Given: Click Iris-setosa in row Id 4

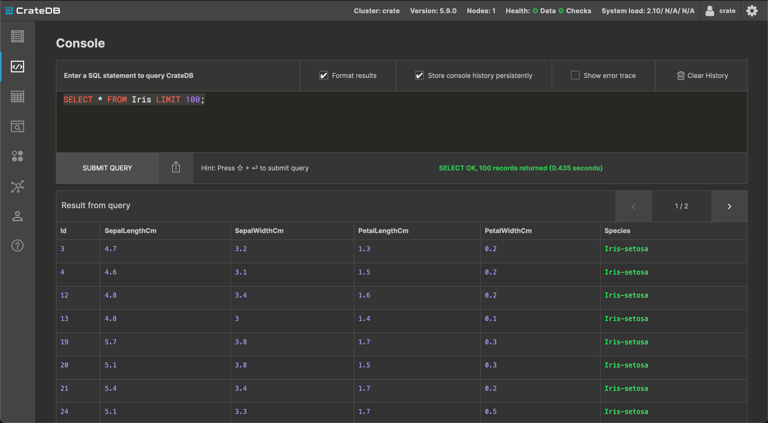Looking at the screenshot, I should [626, 272].
